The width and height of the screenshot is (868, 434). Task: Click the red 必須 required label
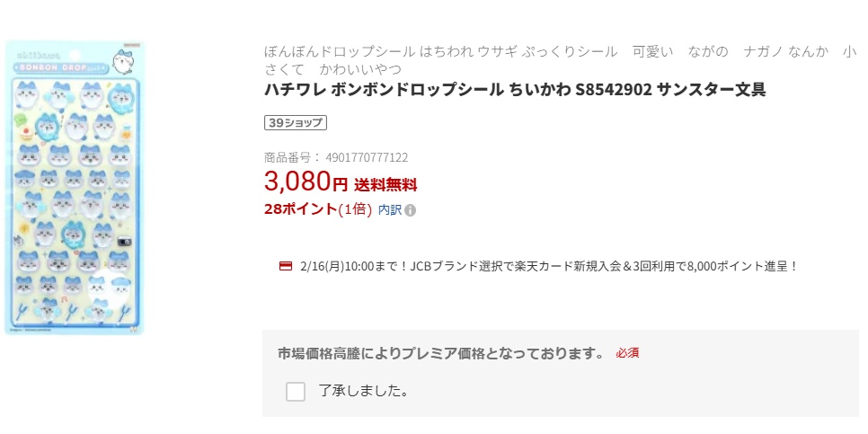click(x=627, y=353)
